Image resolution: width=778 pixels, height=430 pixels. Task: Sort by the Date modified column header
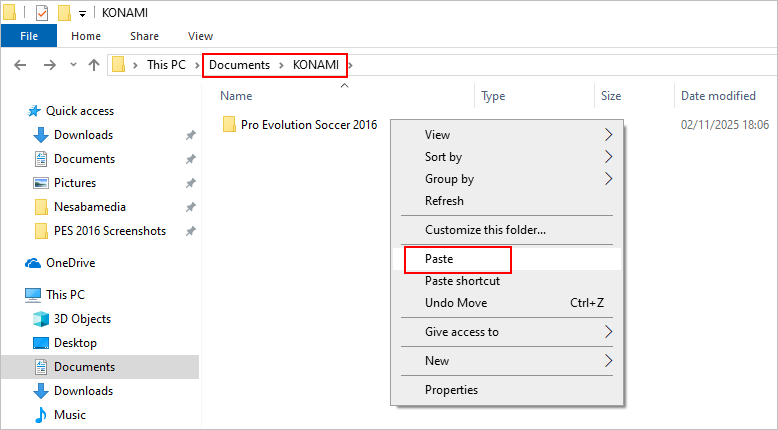pos(718,96)
